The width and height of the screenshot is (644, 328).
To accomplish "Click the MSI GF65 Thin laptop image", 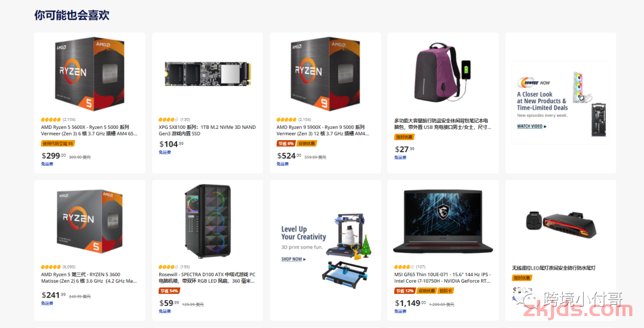I will pyautogui.click(x=442, y=222).
